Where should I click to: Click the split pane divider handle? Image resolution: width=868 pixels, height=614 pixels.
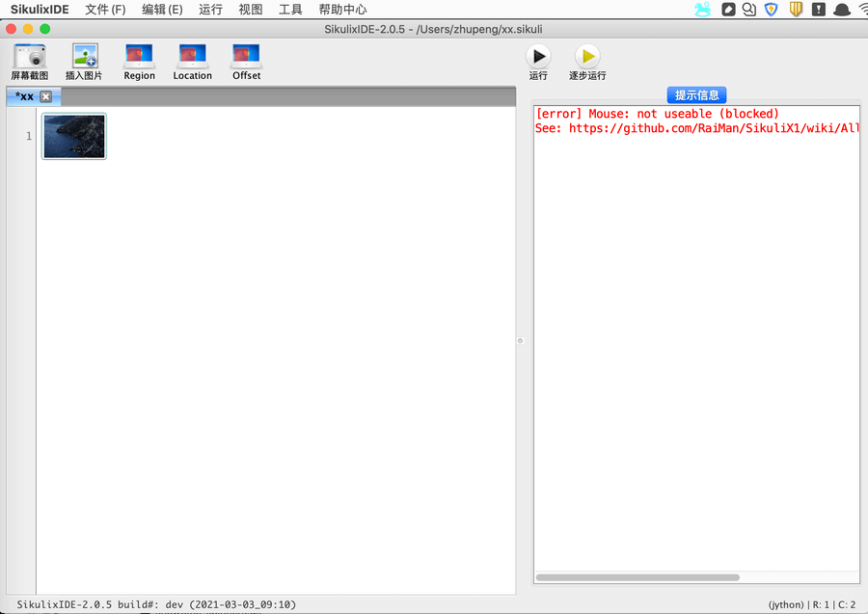[x=521, y=341]
